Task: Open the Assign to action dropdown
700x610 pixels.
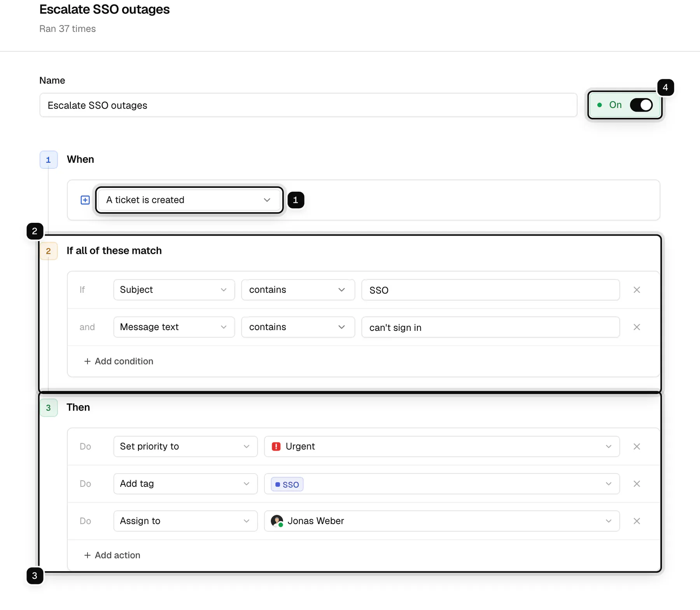Action: 185,521
